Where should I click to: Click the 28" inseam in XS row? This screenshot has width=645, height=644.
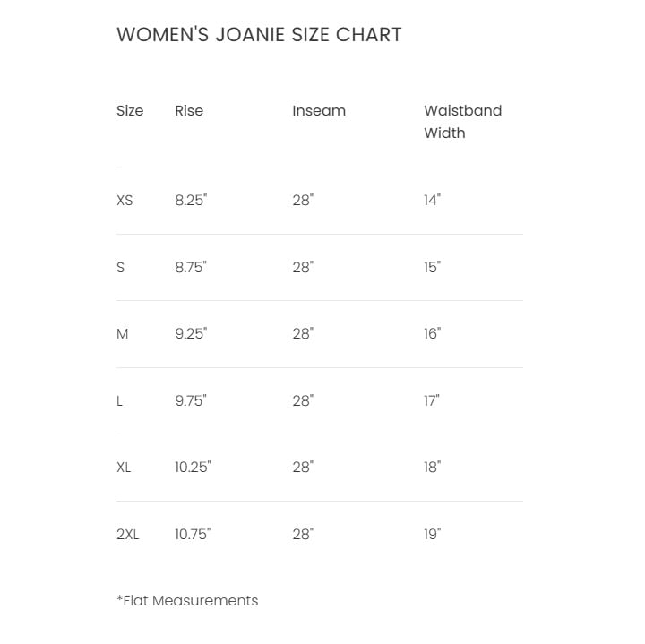pyautogui.click(x=303, y=201)
